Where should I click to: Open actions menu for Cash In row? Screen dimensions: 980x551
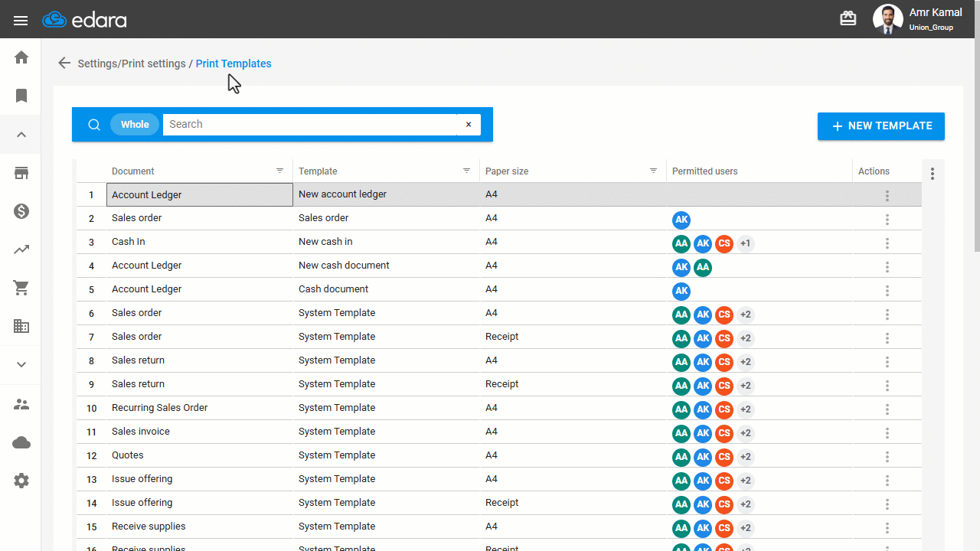pyautogui.click(x=887, y=243)
